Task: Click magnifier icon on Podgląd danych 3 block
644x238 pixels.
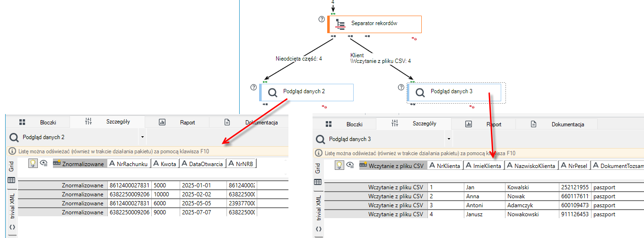Action: coord(420,93)
